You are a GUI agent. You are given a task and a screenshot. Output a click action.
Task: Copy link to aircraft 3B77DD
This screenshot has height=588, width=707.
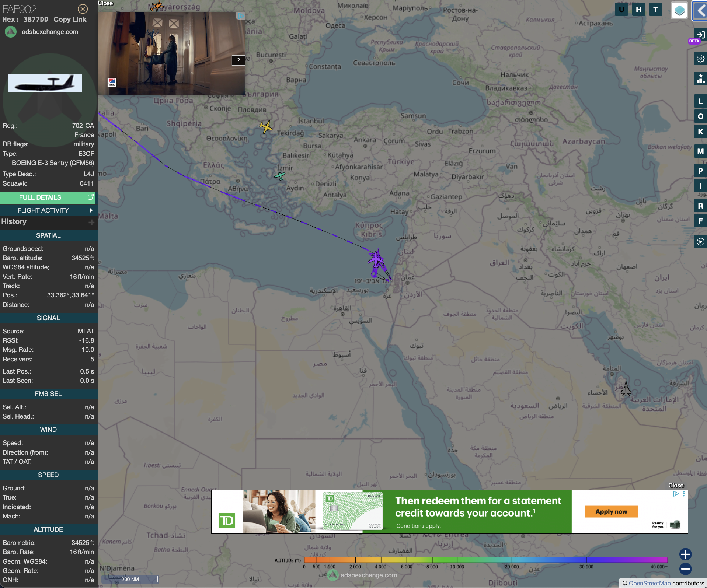70,20
